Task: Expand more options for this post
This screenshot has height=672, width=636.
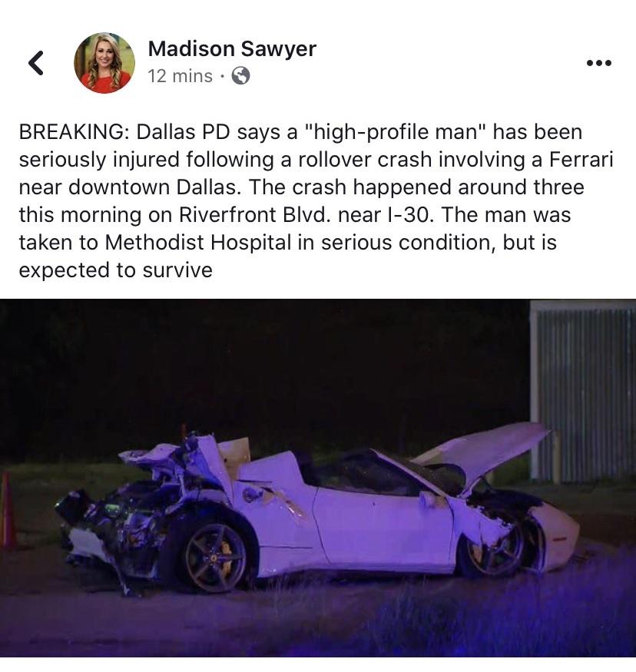Action: [x=598, y=63]
